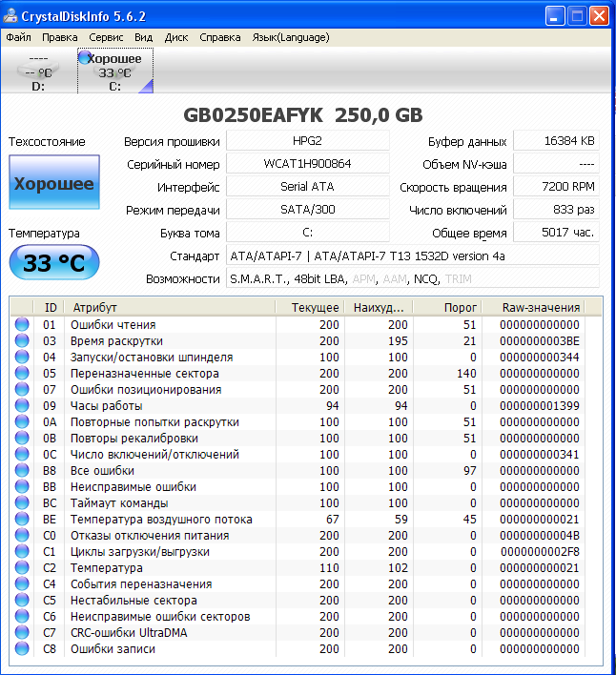This screenshot has height=675, width=616.
Task: Click the status orb for Ошибки записи
Action: 22,649
